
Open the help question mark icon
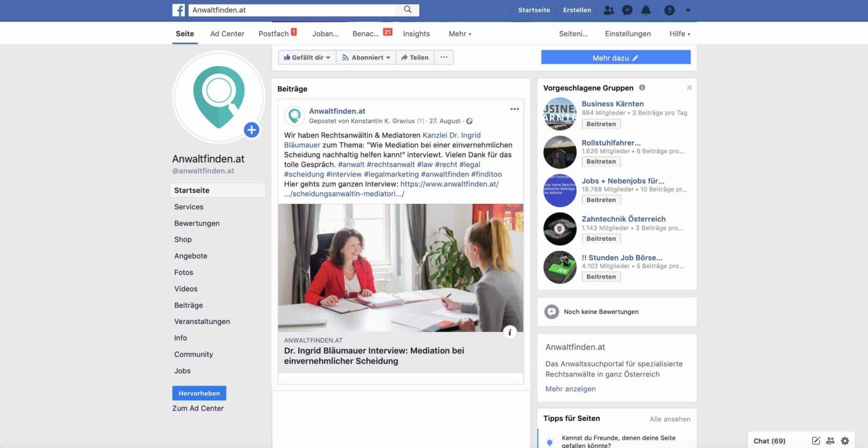click(669, 10)
